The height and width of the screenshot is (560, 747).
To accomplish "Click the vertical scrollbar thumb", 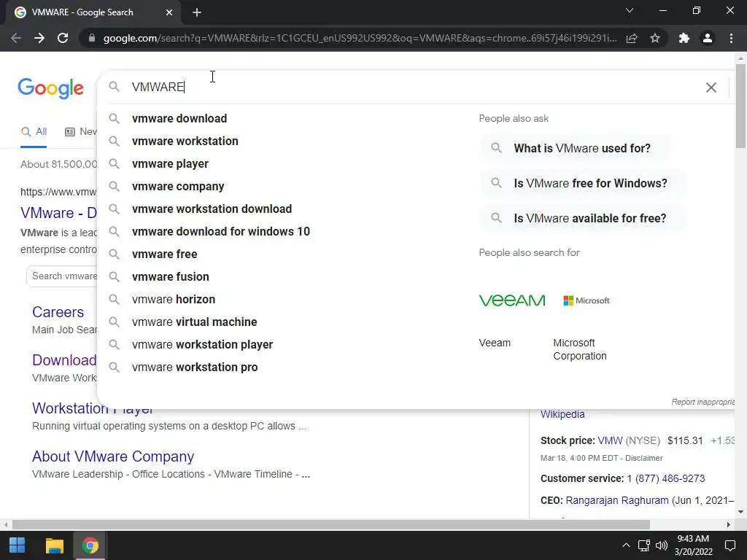I will 740,106.
